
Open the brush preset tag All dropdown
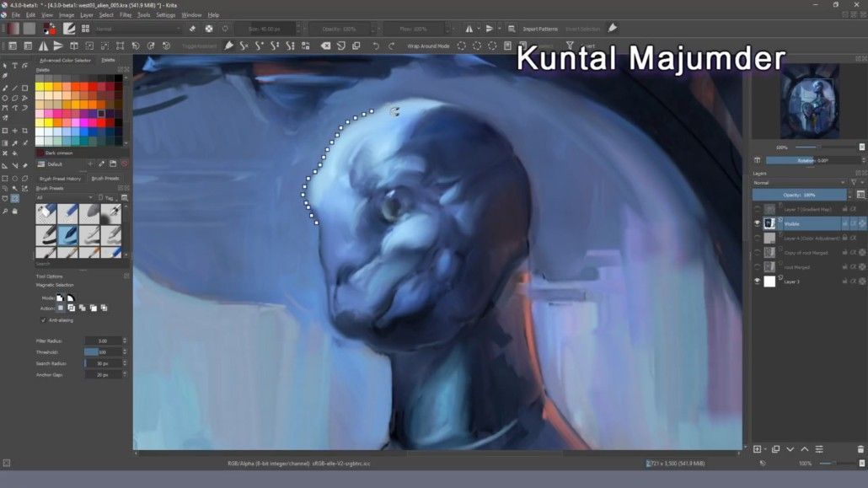point(64,198)
